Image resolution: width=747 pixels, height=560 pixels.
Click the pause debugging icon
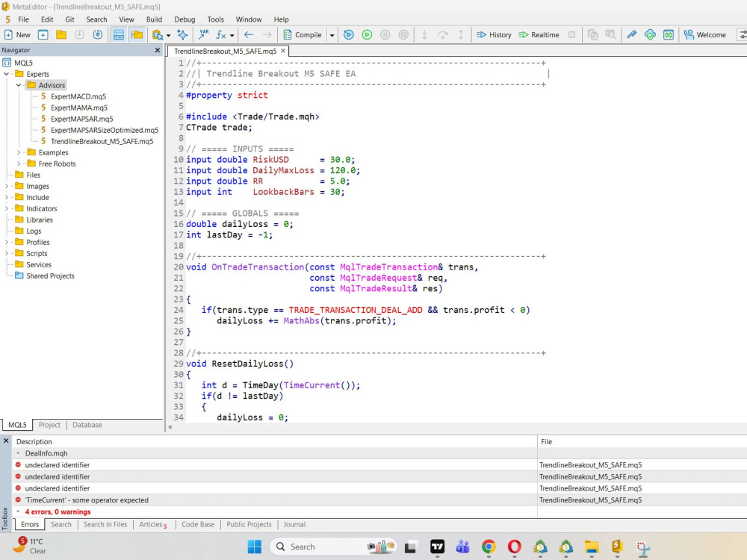click(x=385, y=35)
